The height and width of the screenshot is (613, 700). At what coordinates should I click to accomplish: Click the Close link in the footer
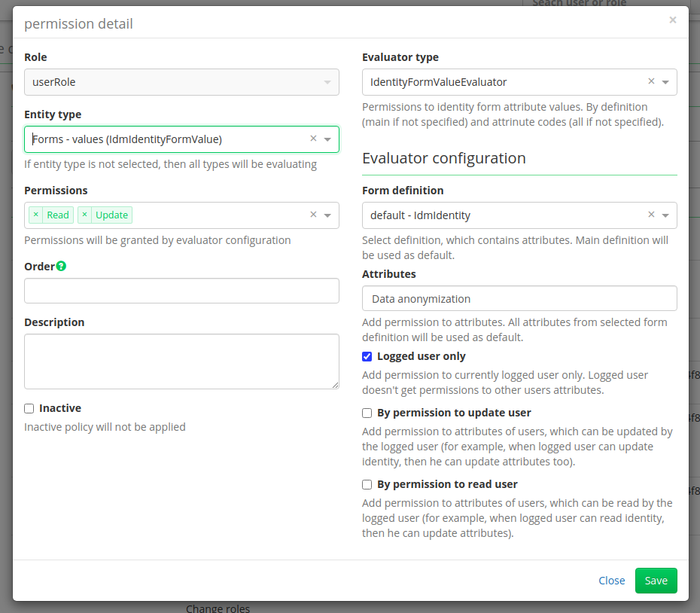(x=612, y=581)
